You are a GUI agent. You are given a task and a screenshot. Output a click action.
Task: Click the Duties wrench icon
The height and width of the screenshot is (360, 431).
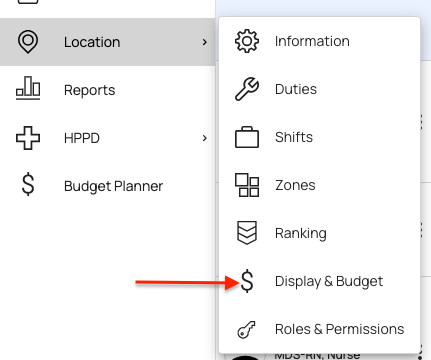coord(247,89)
